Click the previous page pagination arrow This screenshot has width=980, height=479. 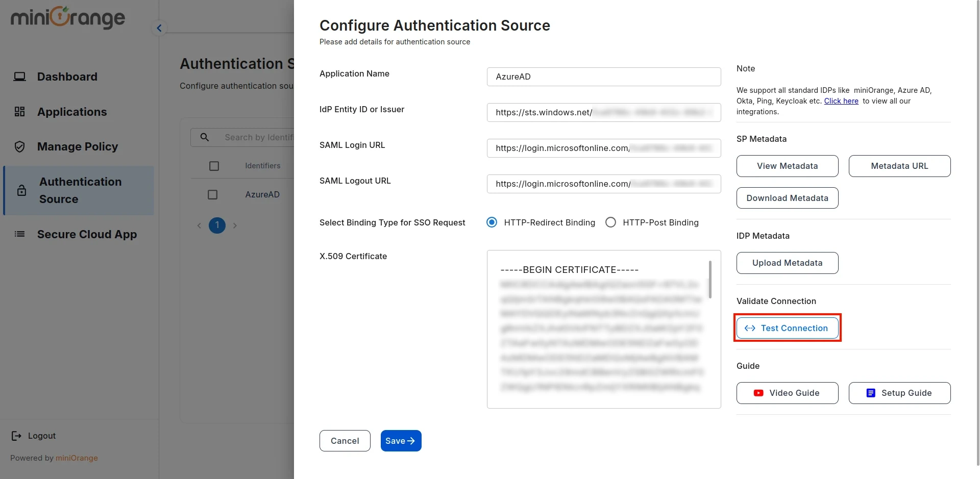199,225
